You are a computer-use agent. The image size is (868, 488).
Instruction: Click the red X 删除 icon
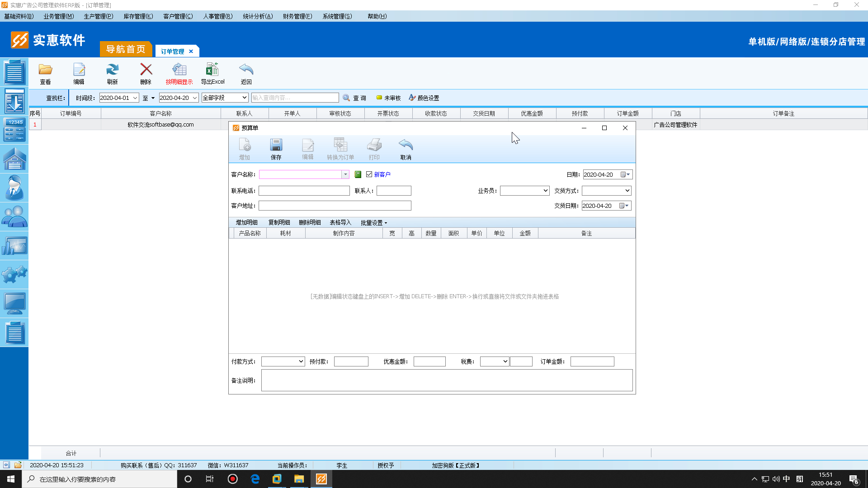(146, 70)
